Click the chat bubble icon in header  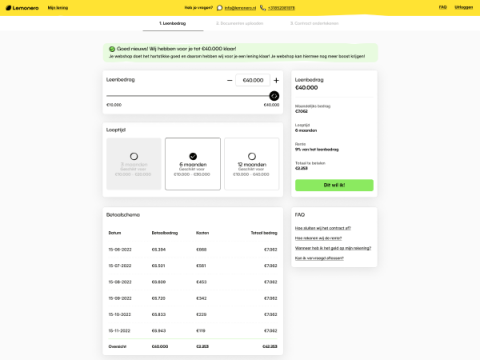(219, 8)
